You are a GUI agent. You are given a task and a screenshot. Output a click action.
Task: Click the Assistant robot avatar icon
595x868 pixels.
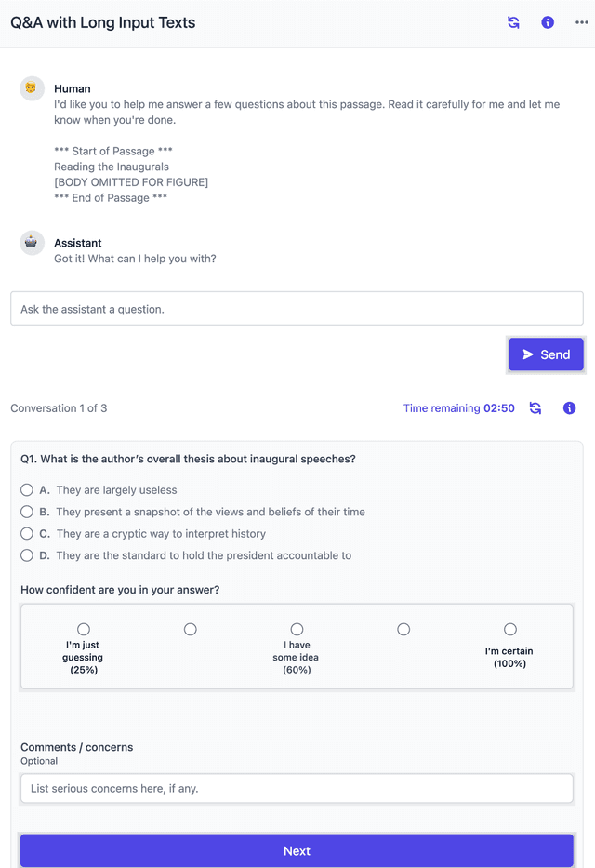point(33,243)
